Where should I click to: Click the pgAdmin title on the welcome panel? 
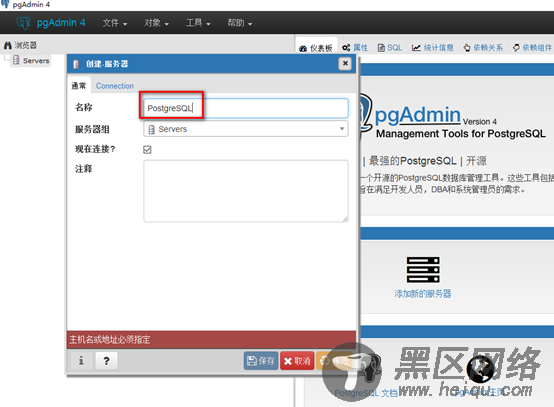[x=417, y=115]
